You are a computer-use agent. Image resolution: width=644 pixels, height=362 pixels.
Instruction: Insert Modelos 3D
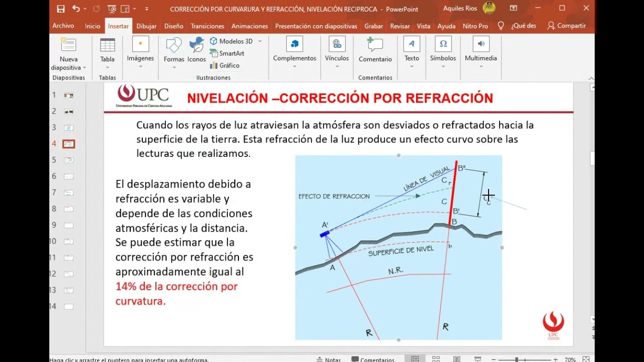(231, 41)
